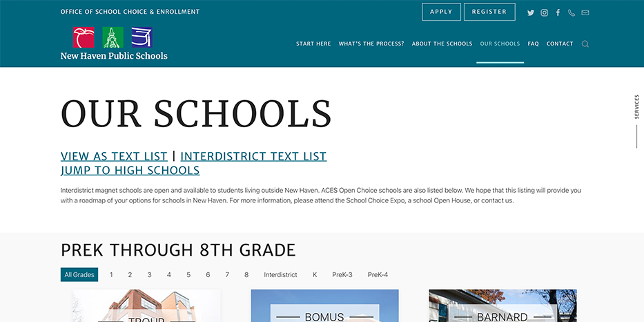
Task: Open What's the Process menu item
Action: click(371, 44)
